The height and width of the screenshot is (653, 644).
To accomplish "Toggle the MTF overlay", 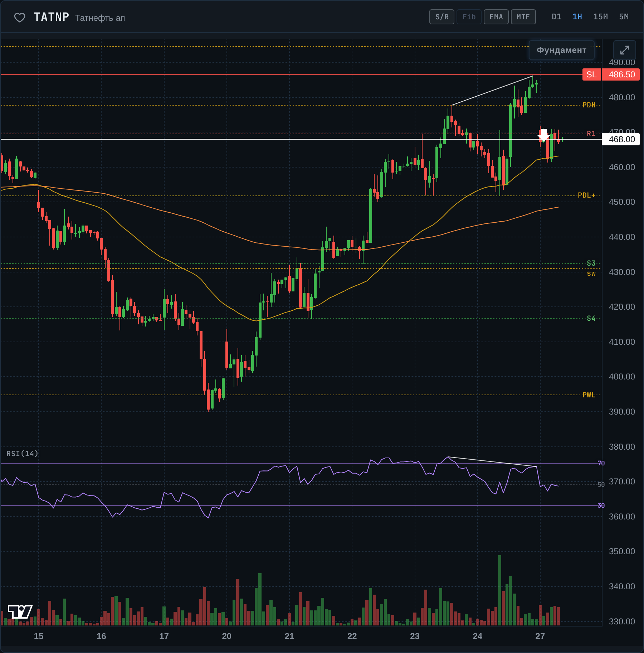I will [523, 17].
